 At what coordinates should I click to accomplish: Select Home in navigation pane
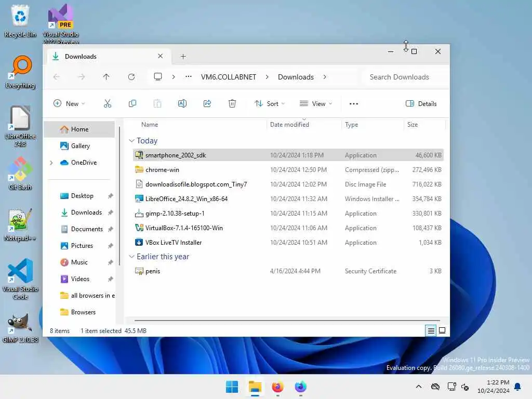[79, 129]
